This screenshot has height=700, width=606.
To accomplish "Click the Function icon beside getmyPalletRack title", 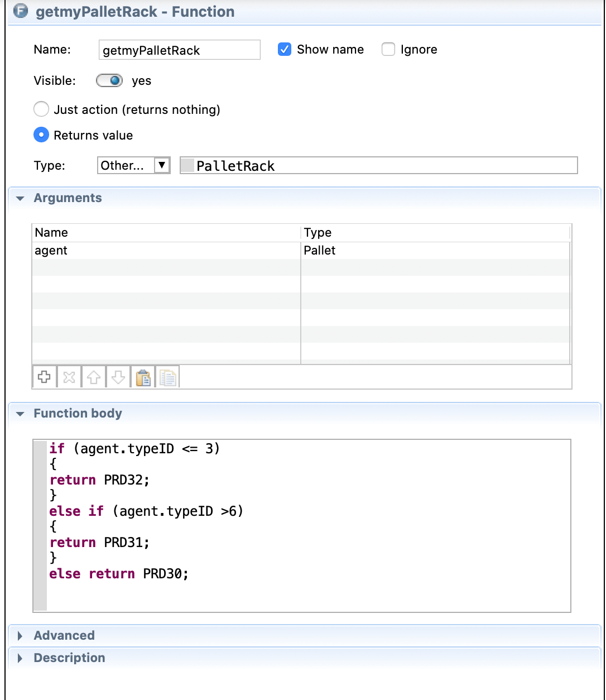I will click(x=21, y=11).
